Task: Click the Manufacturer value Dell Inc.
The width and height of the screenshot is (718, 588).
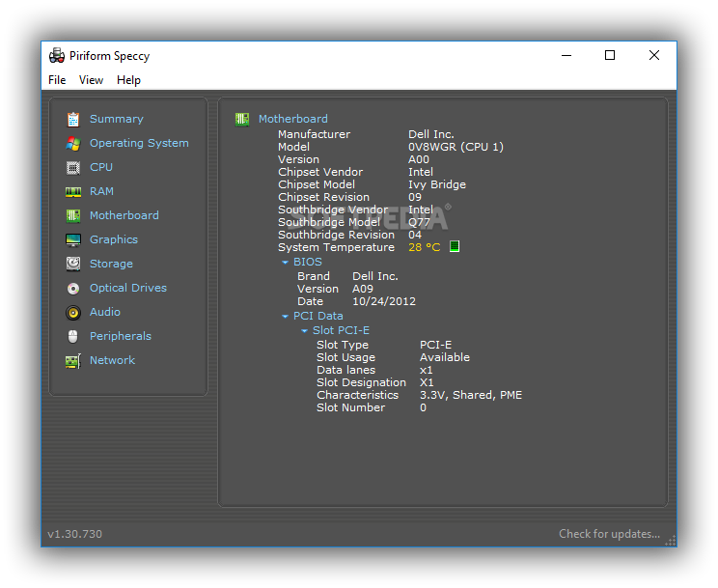Action: (430, 134)
